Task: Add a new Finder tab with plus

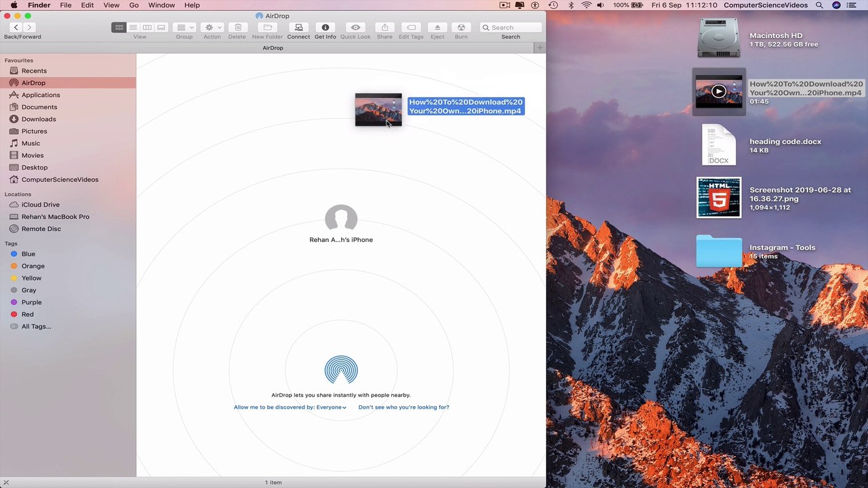Action: tap(540, 48)
